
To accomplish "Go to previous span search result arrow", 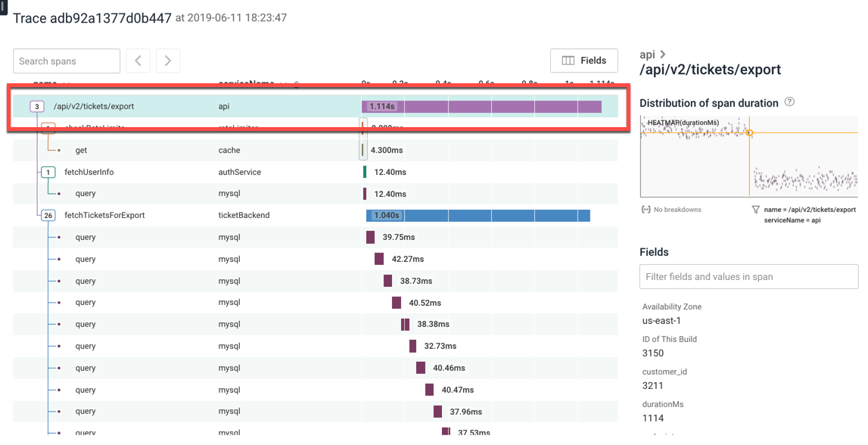I will click(138, 61).
